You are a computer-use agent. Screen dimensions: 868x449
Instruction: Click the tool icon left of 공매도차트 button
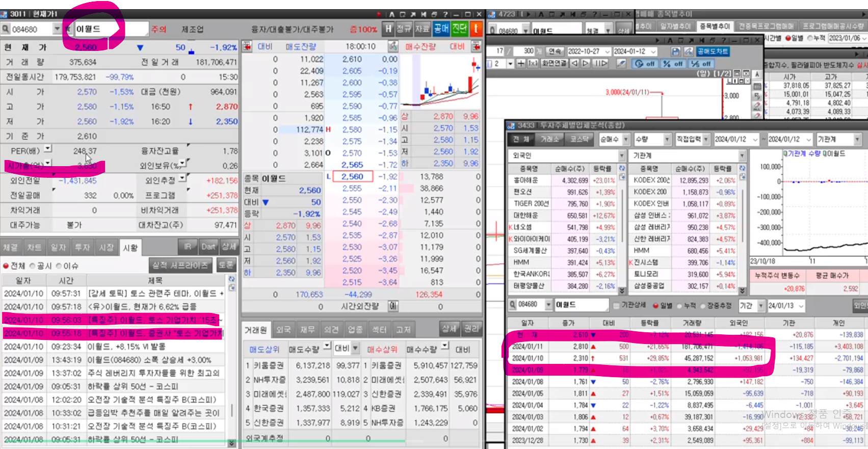coord(688,51)
